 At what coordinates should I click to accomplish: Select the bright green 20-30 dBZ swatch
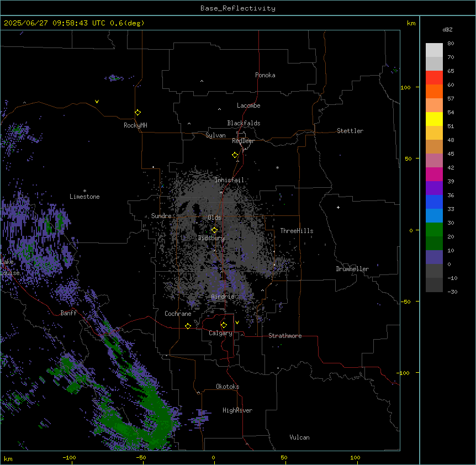point(434,230)
